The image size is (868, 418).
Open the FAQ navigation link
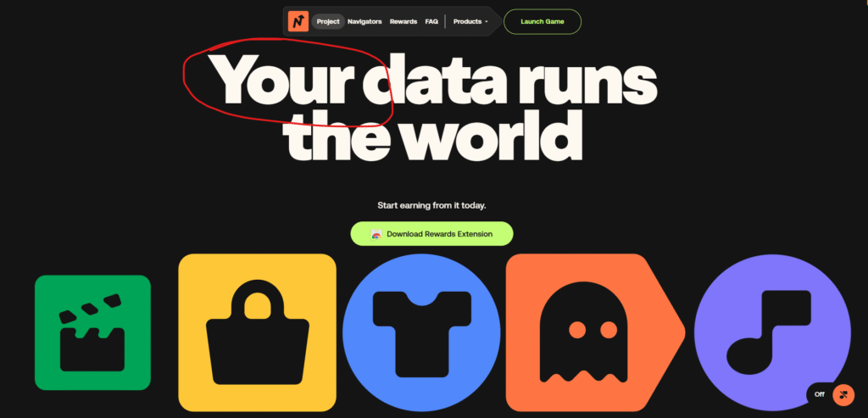point(431,21)
